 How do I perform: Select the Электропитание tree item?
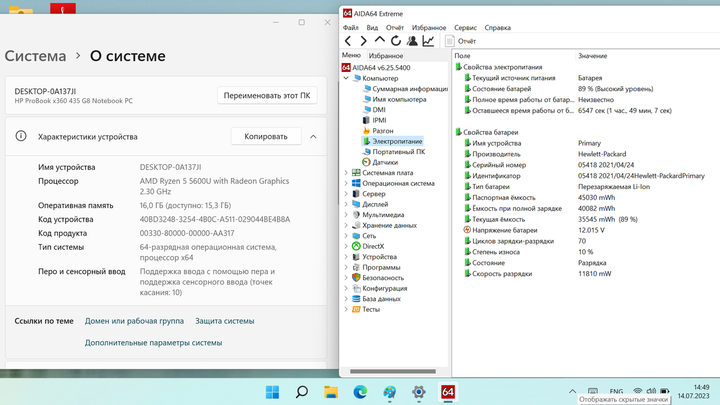(393, 141)
